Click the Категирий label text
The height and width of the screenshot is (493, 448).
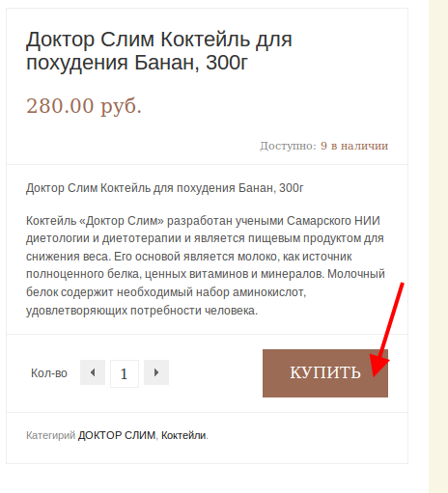coord(50,435)
